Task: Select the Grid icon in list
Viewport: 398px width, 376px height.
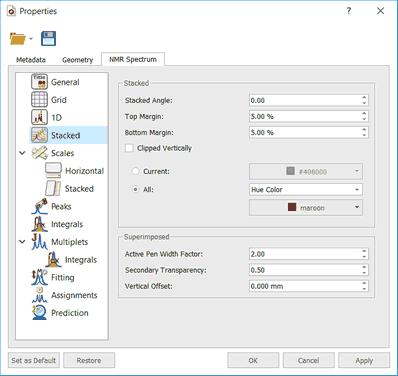Action: coord(39,99)
